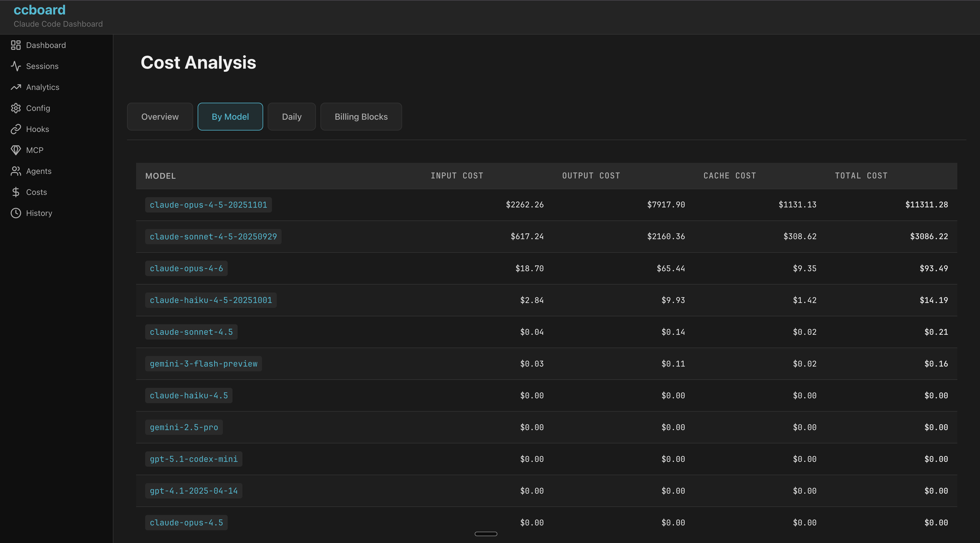Image resolution: width=980 pixels, height=543 pixels.
Task: Select the claude-sonnet-4-5-20250929 model badge
Action: point(213,237)
